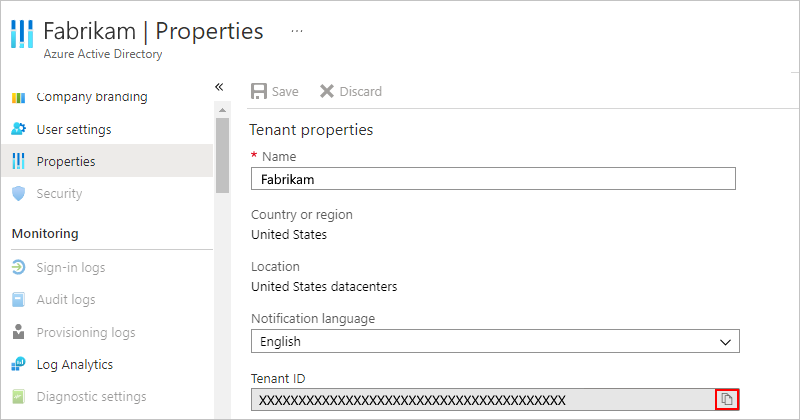Collapse the sidebar with double chevron

(x=219, y=87)
